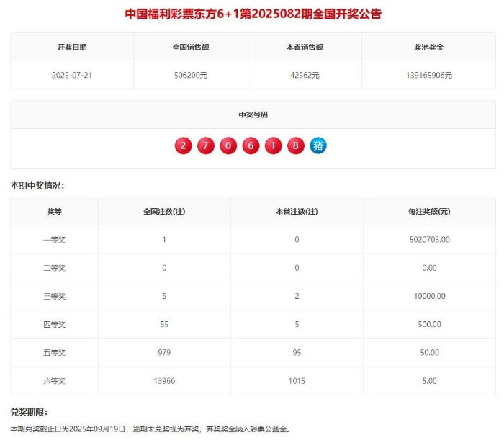The image size is (504, 448).
Task: Select the province sales value 42562元
Action: click(305, 75)
